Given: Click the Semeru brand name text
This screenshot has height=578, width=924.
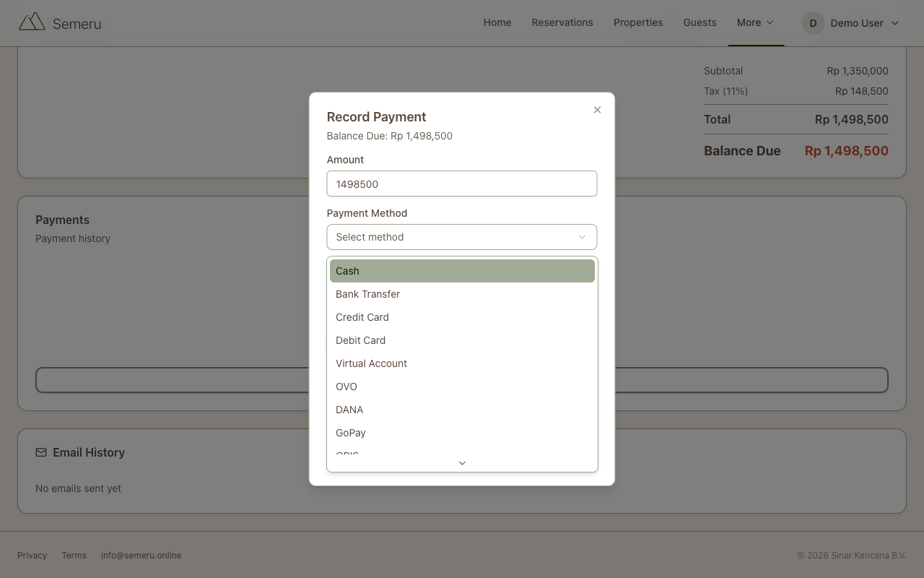Looking at the screenshot, I should tap(77, 24).
